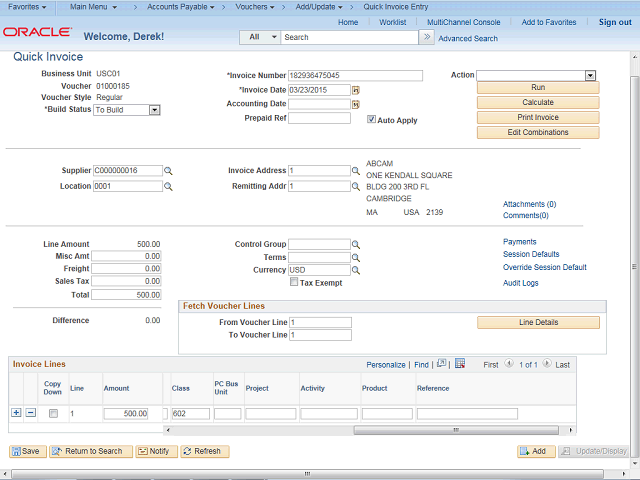Image resolution: width=640 pixels, height=480 pixels.
Task: Open the Action dropdown list
Action: coord(590,75)
